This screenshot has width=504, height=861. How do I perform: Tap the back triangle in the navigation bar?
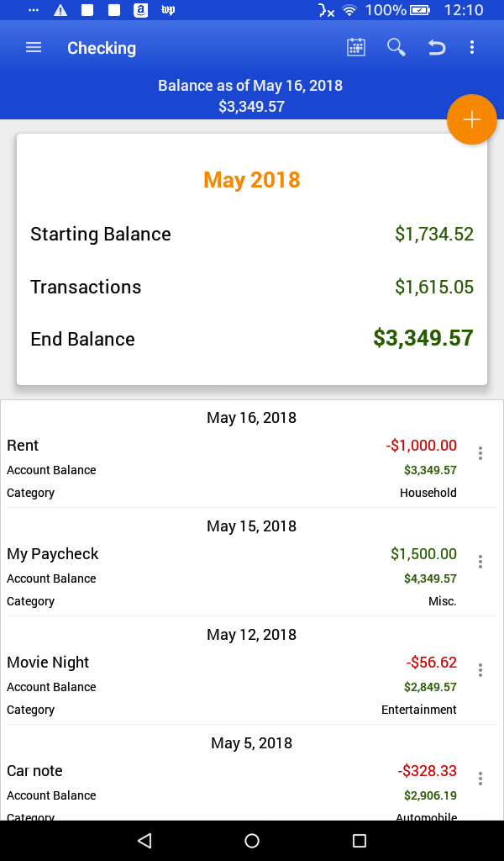pos(144,839)
